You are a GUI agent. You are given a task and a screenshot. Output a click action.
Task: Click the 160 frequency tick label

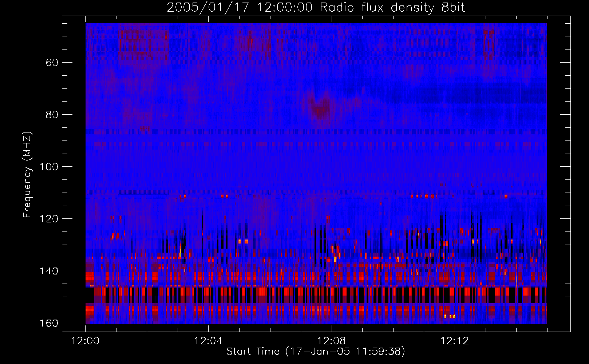(x=49, y=323)
